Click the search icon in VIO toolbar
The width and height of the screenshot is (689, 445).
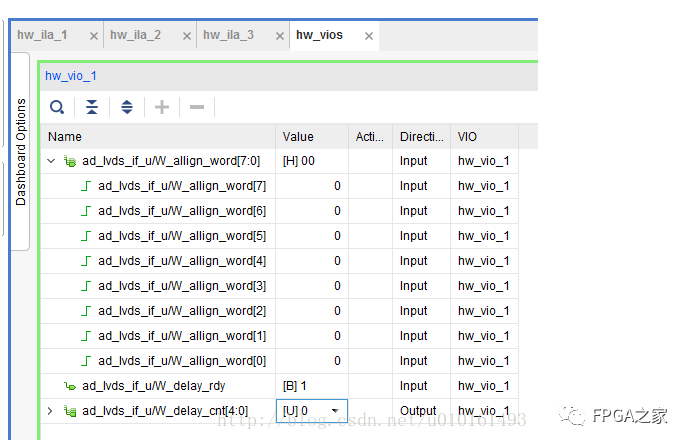[58, 107]
